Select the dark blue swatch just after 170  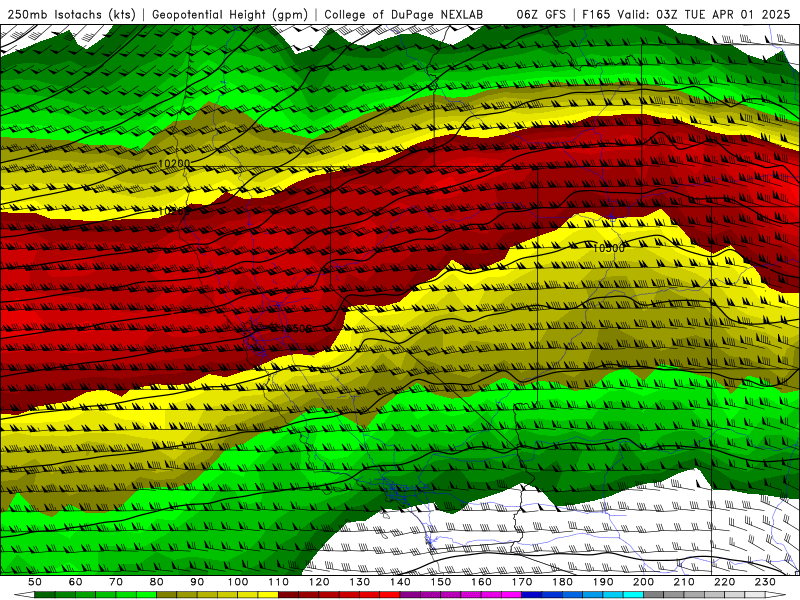coord(532,595)
